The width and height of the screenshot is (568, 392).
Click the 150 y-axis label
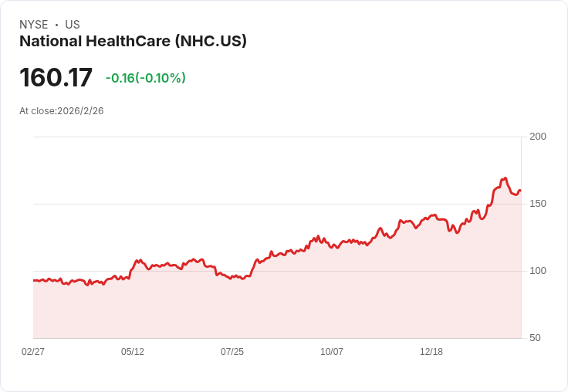click(538, 204)
